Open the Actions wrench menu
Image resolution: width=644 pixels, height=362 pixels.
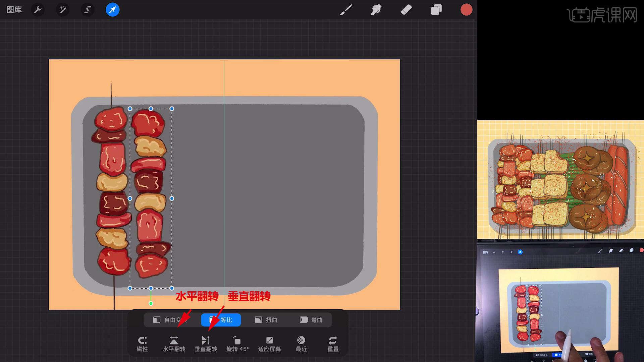[38, 10]
